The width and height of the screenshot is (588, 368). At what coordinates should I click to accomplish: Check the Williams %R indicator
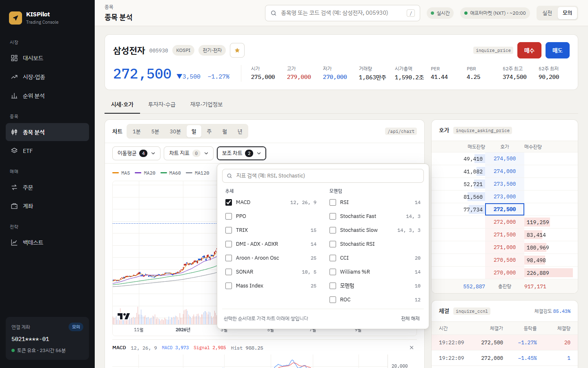coord(333,272)
